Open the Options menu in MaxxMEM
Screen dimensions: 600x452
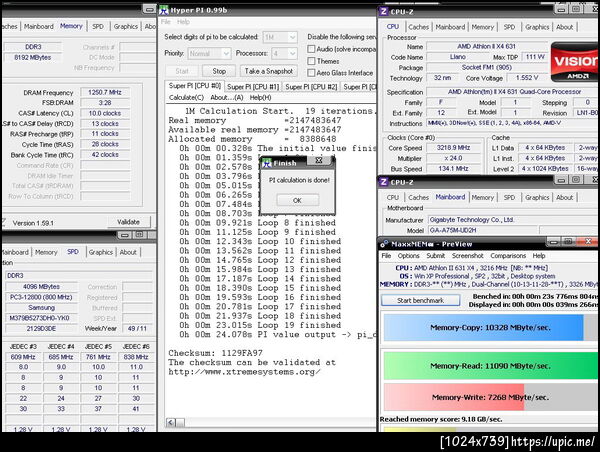tap(408, 256)
